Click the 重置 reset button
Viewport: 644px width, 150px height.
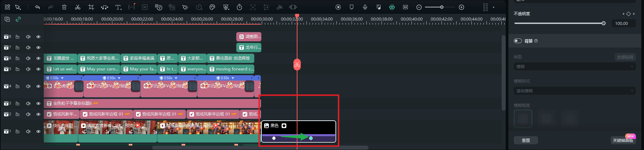tap(526, 140)
